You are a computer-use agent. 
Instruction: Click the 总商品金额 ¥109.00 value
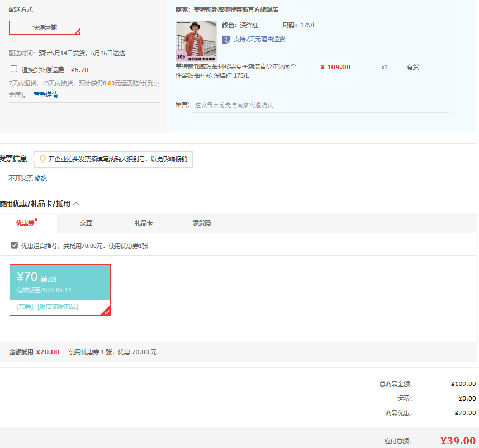[x=463, y=384]
